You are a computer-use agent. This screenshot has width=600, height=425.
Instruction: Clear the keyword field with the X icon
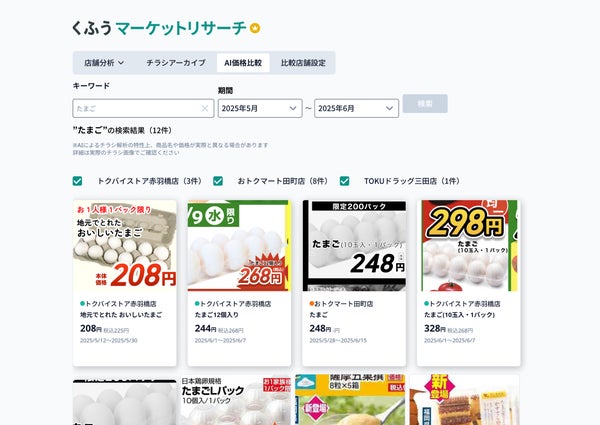click(205, 109)
